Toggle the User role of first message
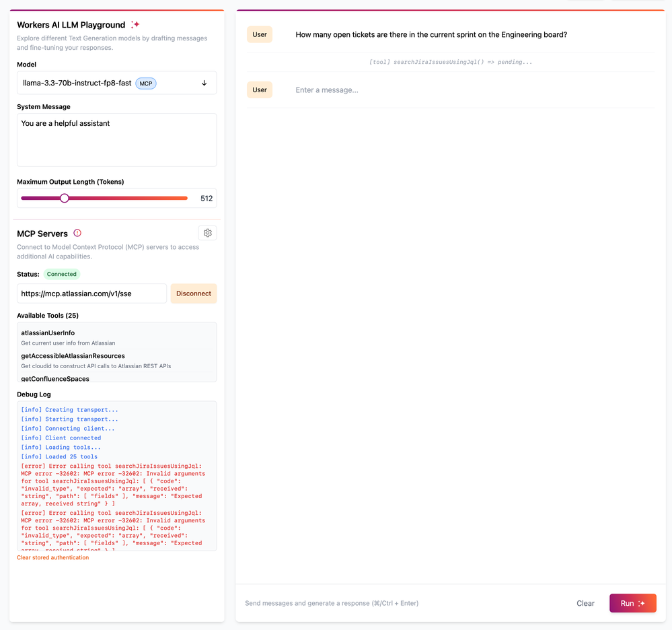Screen dimensions: 672x630 click(259, 34)
